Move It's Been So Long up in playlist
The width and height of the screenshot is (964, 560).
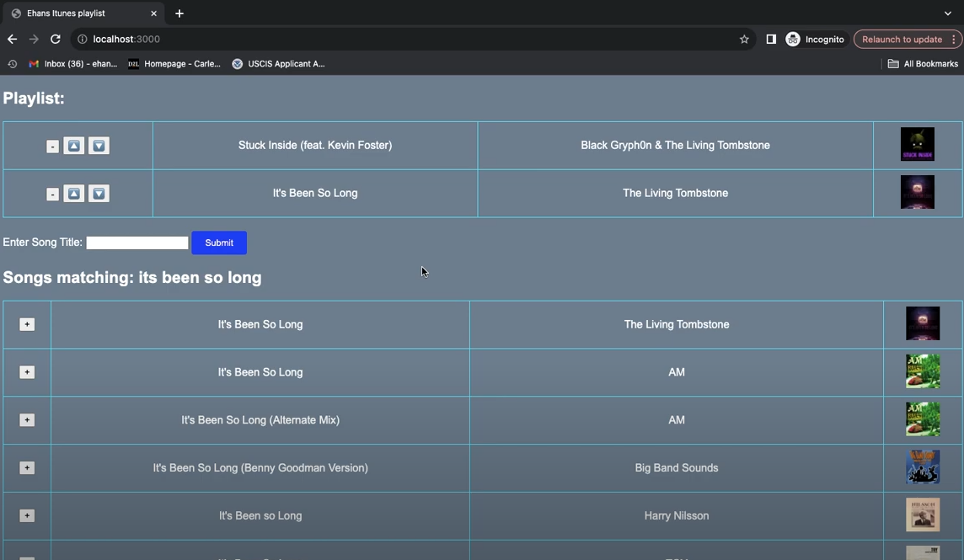pos(74,194)
